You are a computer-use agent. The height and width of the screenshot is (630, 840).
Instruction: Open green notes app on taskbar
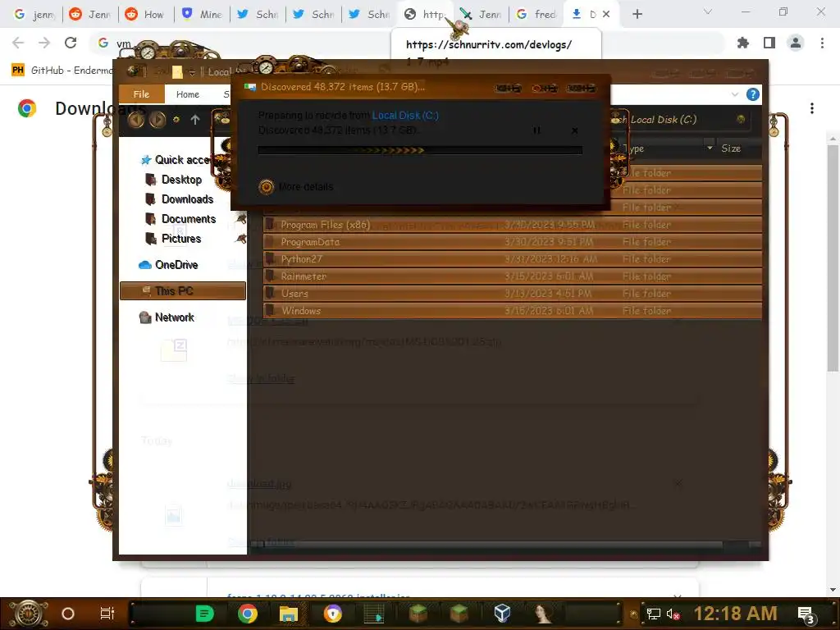(204, 614)
